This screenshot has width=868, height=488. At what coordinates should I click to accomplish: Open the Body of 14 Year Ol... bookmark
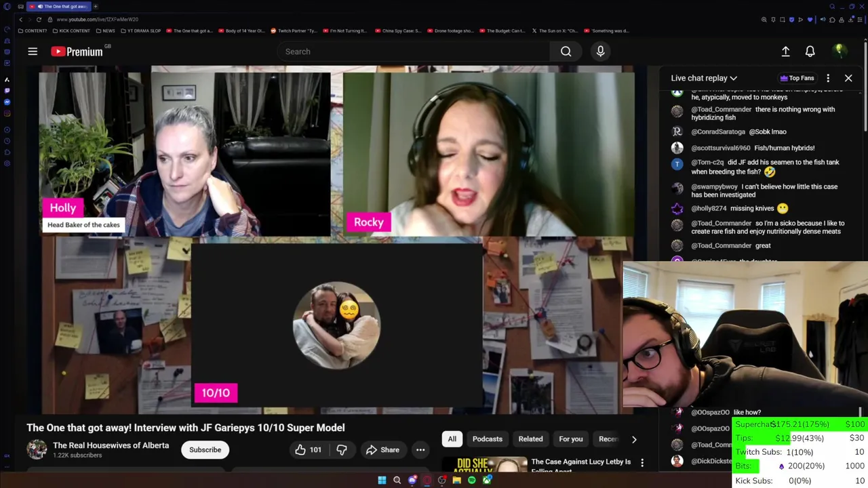[241, 30]
